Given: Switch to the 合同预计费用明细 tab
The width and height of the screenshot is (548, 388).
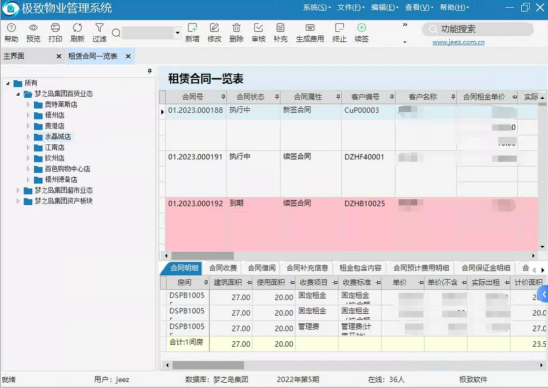Looking at the screenshot, I should click(421, 268).
